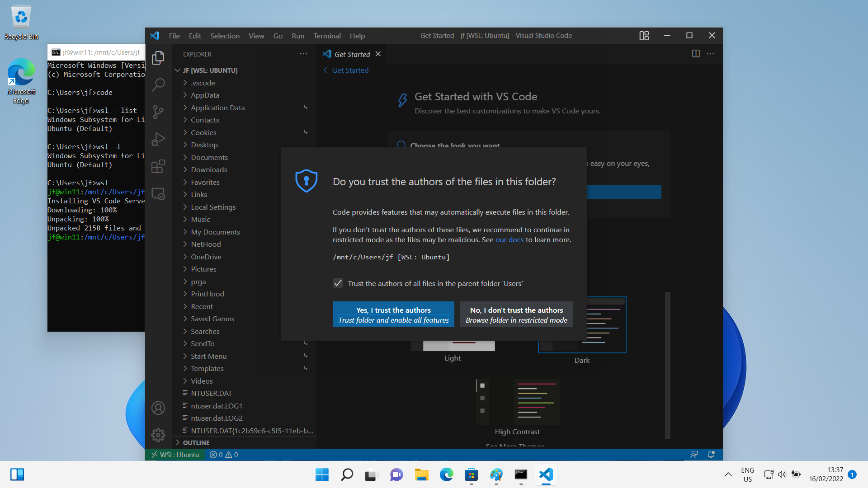Open the 'our docs' link
The width and height of the screenshot is (868, 488).
click(x=509, y=240)
